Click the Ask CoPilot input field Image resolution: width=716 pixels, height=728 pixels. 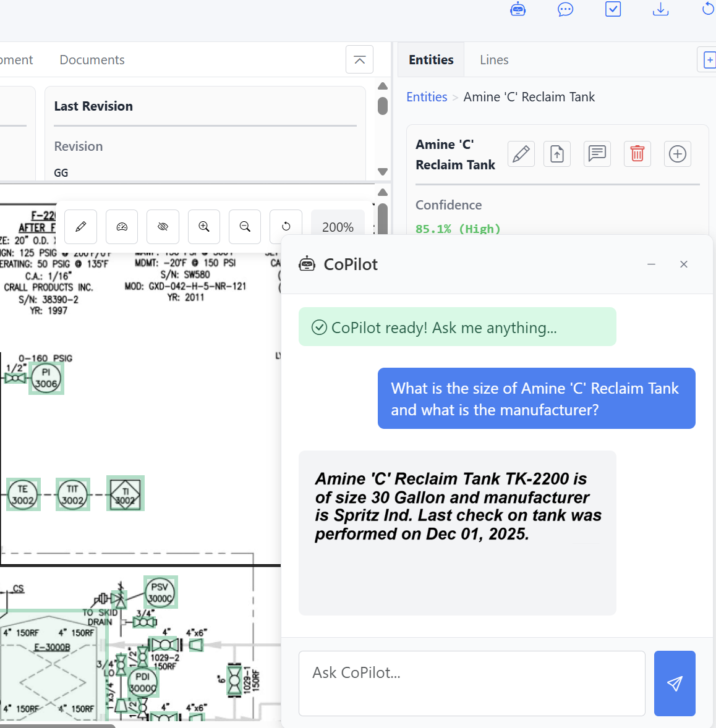tap(472, 684)
